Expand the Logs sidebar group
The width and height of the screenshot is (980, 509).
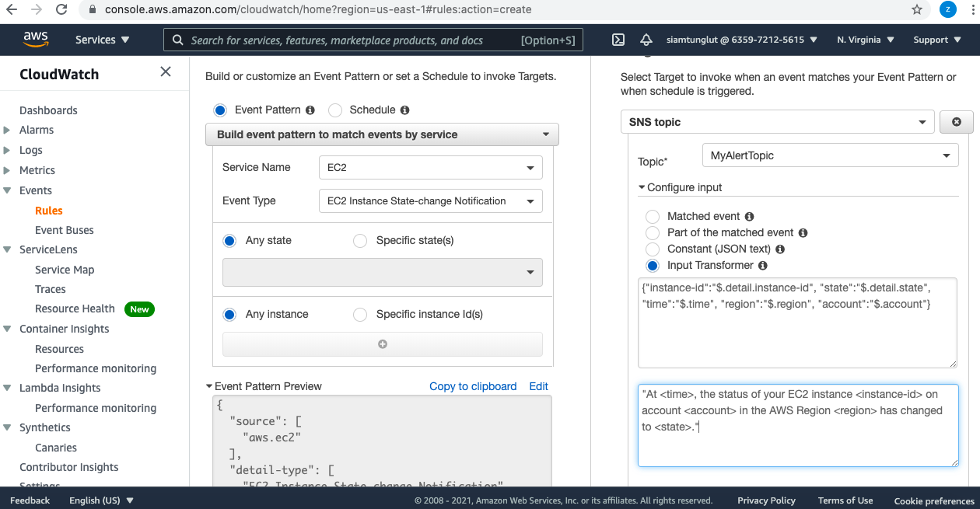(7, 150)
